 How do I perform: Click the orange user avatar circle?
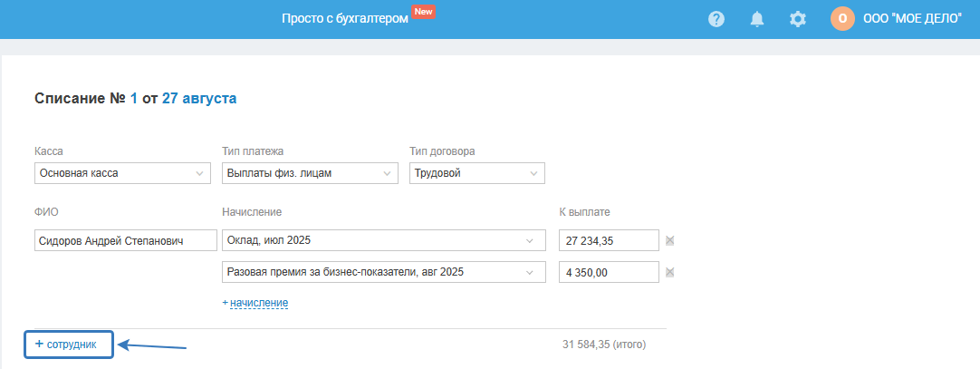[x=842, y=19]
